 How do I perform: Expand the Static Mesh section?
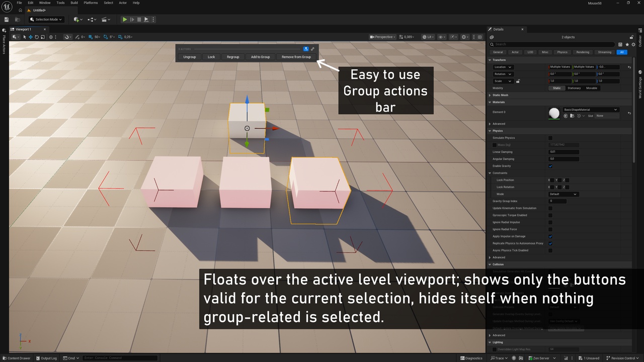point(491,95)
